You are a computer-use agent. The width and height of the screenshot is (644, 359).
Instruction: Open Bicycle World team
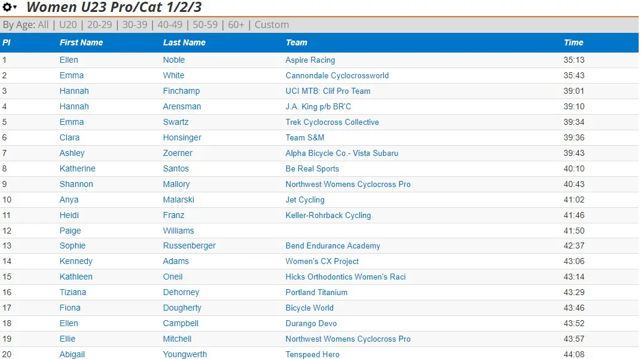309,308
